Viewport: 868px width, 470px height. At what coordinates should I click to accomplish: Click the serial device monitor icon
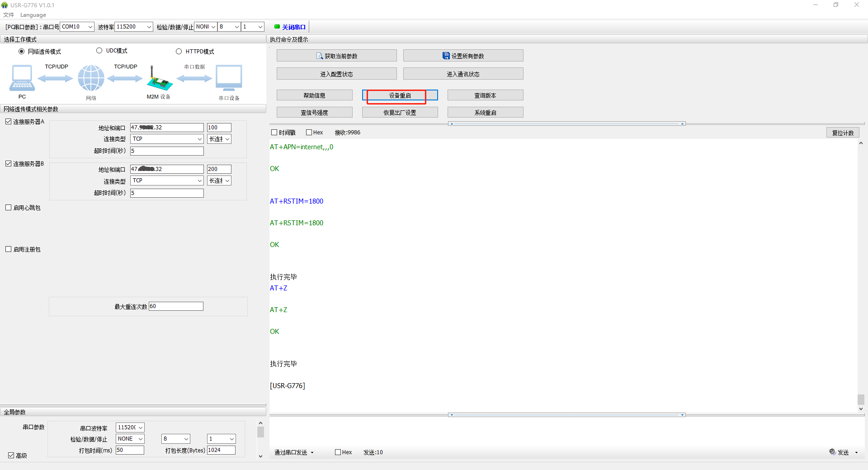click(x=229, y=78)
